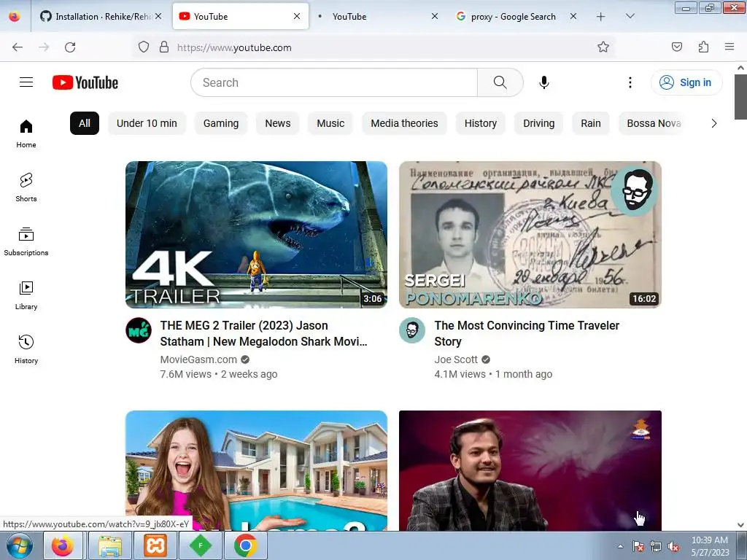Open Firefox View in the tab bar
Image resolution: width=747 pixels, height=560 pixels.
[x=15, y=17]
